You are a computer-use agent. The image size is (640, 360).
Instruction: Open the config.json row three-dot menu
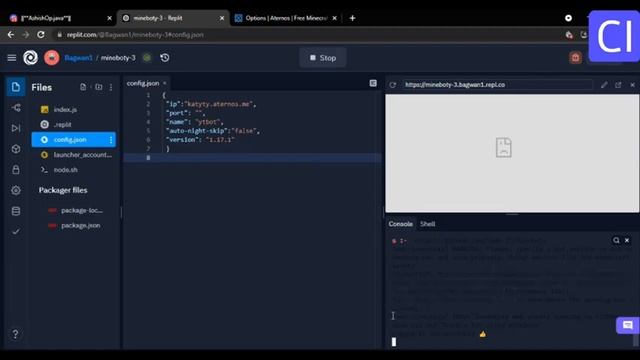[x=111, y=140]
